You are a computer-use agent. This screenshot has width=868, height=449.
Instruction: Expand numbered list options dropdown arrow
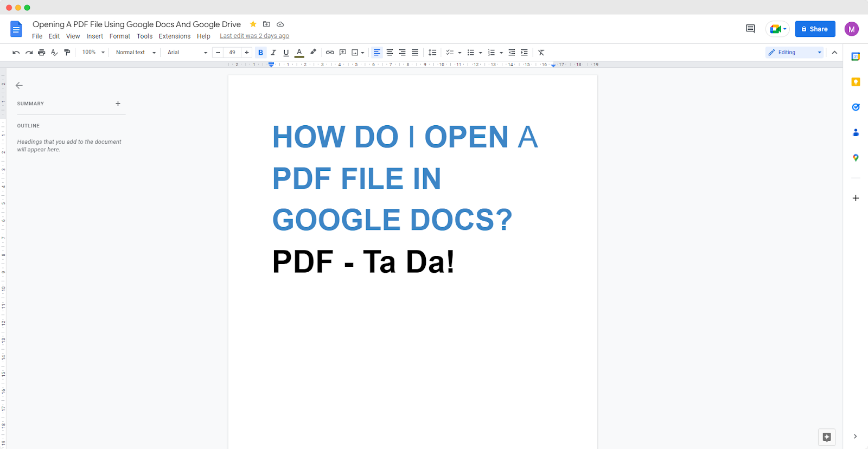pos(501,53)
